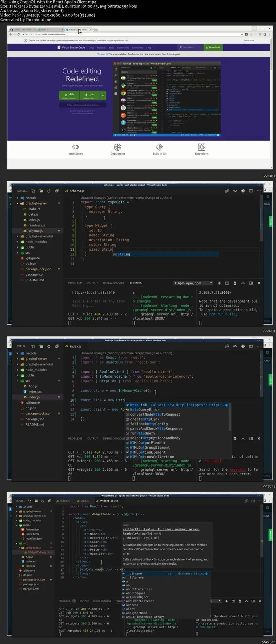Open Updates link in website navigation bar
Screen dimensions: 276x644
pos(101,48)
